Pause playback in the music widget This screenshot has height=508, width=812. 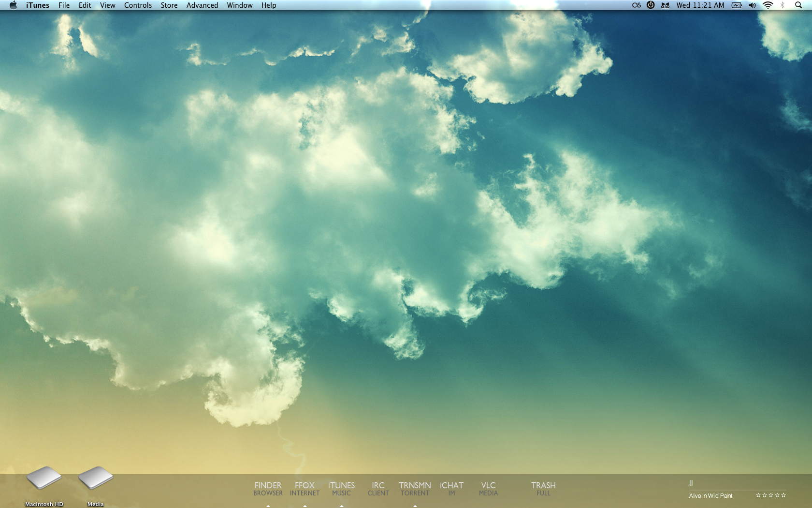pos(691,483)
